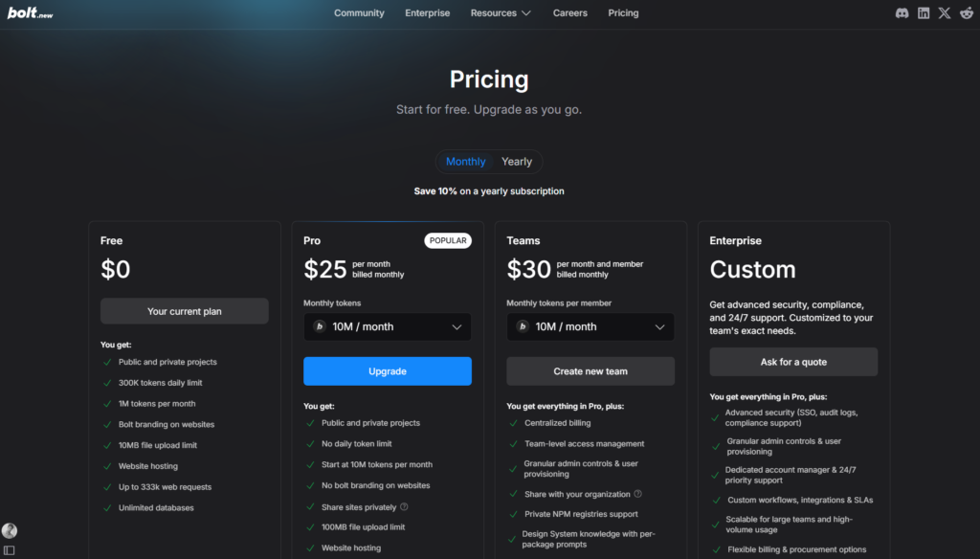Select Careers in the navigation bar
This screenshot has height=559, width=980.
[569, 12]
